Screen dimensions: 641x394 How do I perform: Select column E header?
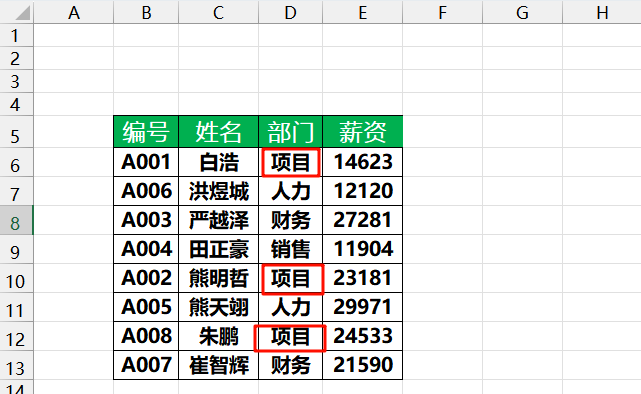pyautogui.click(x=363, y=12)
